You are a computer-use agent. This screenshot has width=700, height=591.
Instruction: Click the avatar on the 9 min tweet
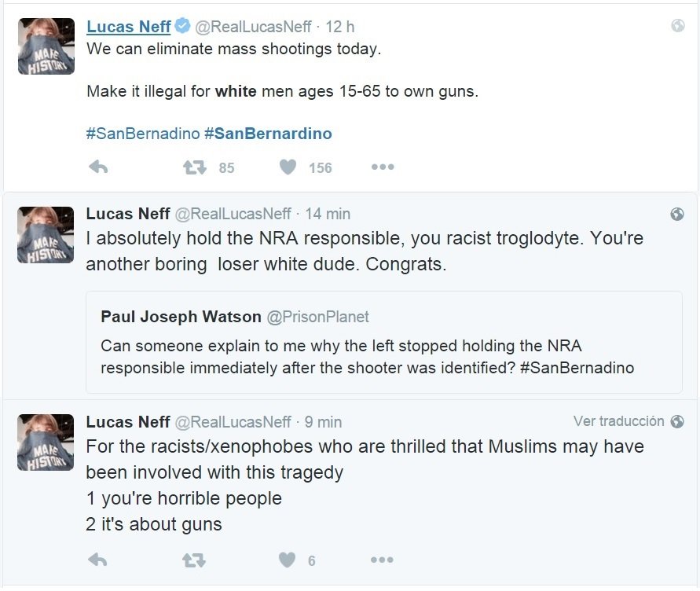click(x=46, y=442)
